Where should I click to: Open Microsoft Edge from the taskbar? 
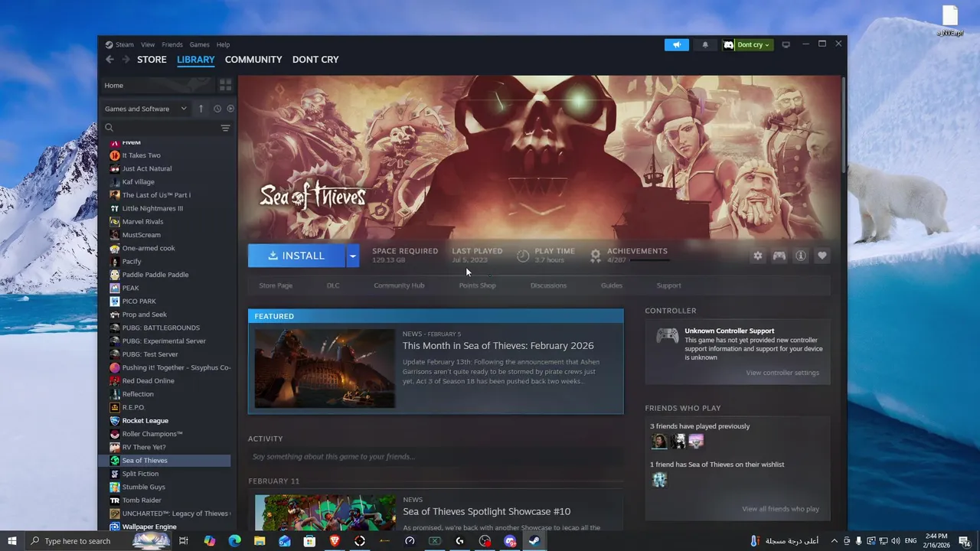click(234, 541)
